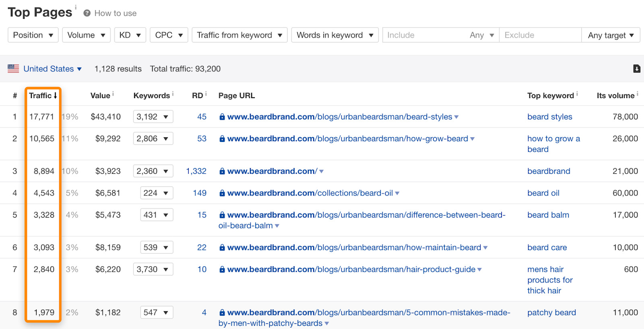Screen dimensions: 644x329
Task: Open the 1,332 referring domains link
Action: 196,171
